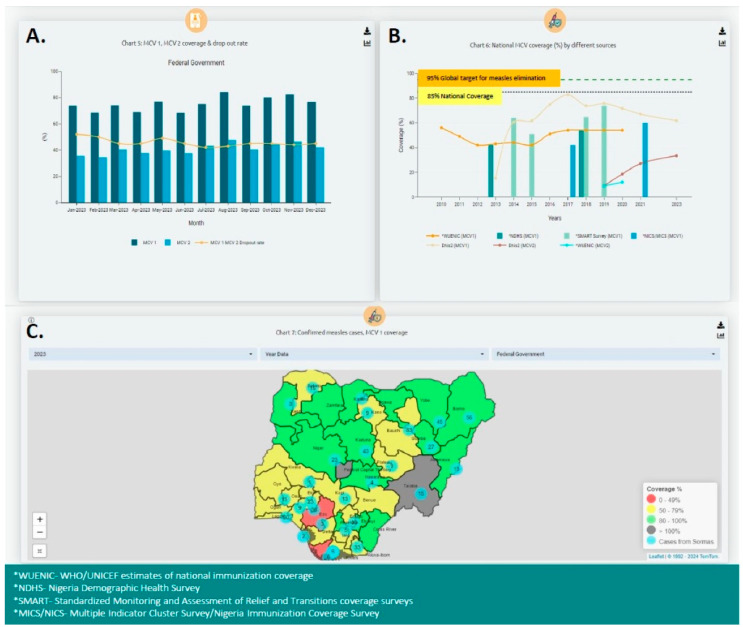Download Chart 6 national MCV coverage
Viewport: 743px width, 627px height.
722,31
